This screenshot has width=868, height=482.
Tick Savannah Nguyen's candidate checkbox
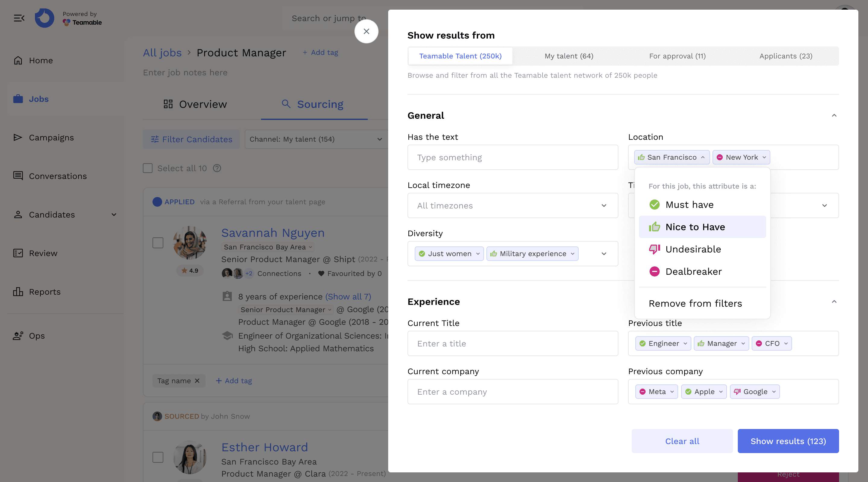tap(158, 243)
